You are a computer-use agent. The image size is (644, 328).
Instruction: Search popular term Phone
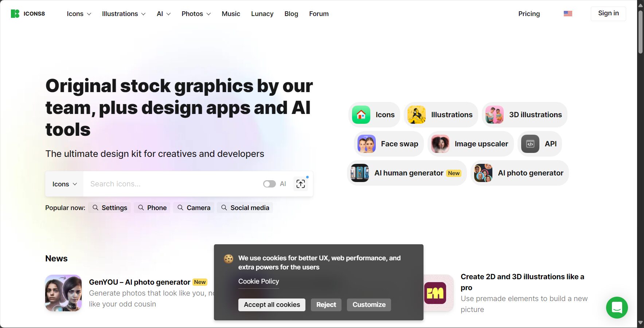point(152,208)
